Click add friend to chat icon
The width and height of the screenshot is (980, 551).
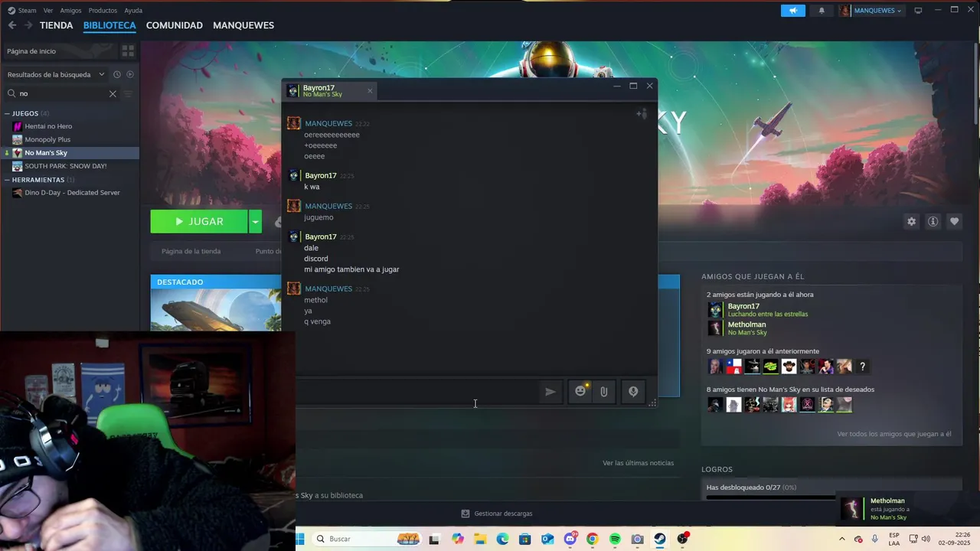tap(642, 114)
